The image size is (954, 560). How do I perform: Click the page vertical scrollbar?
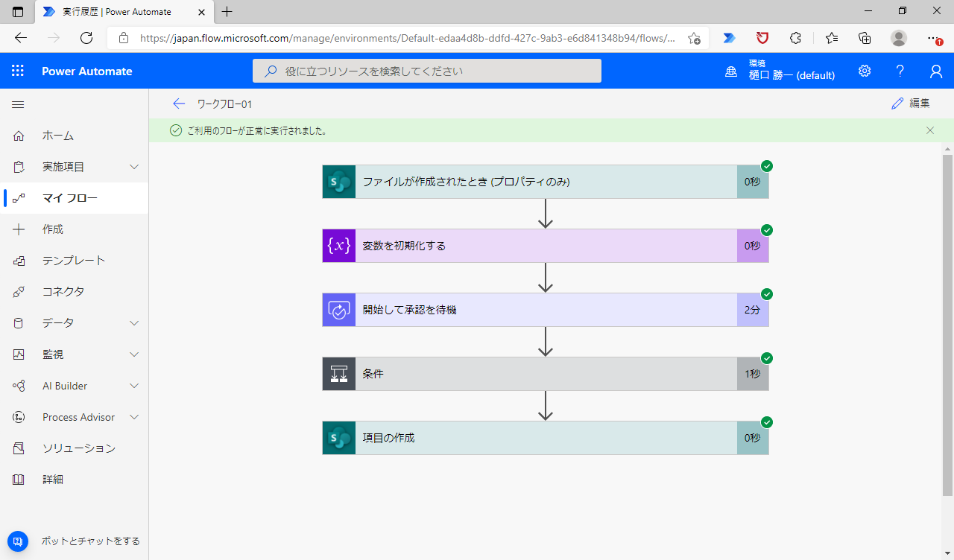[x=947, y=325]
